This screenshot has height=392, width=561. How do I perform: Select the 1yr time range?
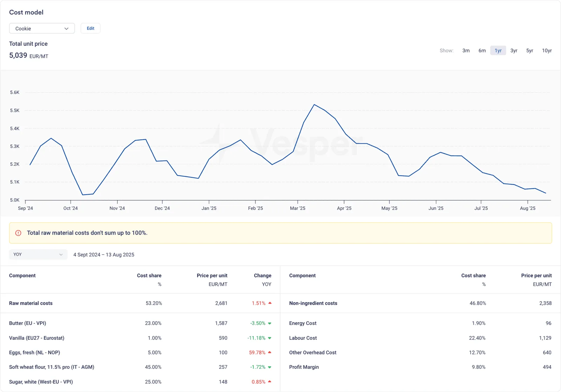pyautogui.click(x=498, y=50)
